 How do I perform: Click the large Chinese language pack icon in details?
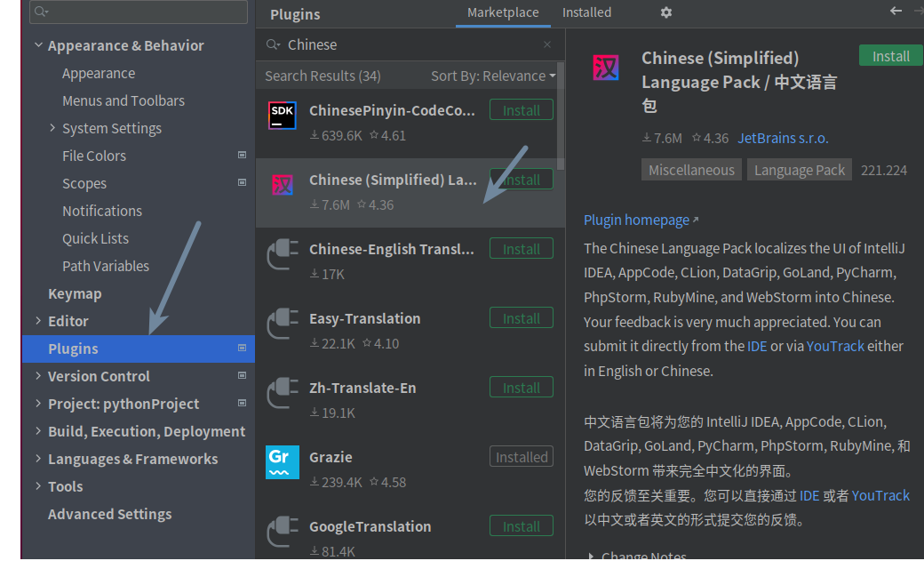(605, 68)
